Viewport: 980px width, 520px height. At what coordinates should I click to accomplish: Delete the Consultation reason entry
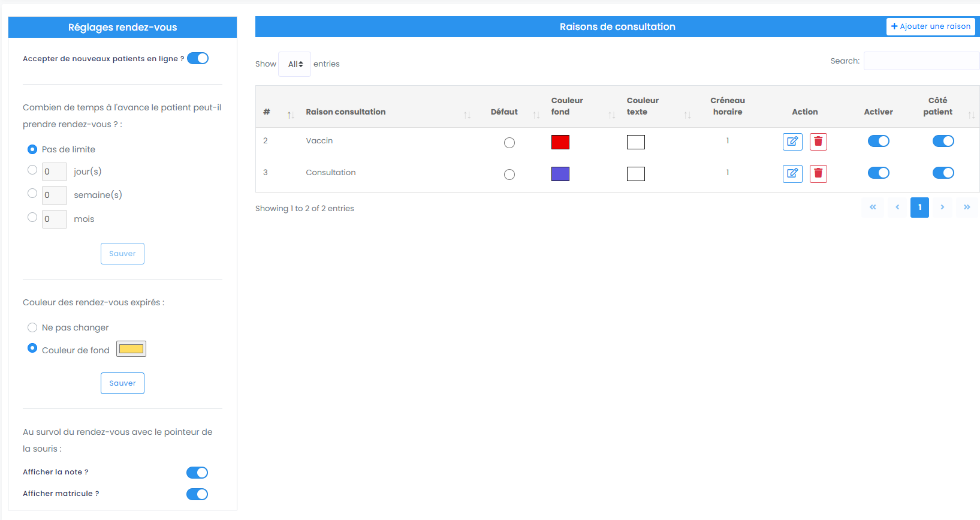[818, 173]
